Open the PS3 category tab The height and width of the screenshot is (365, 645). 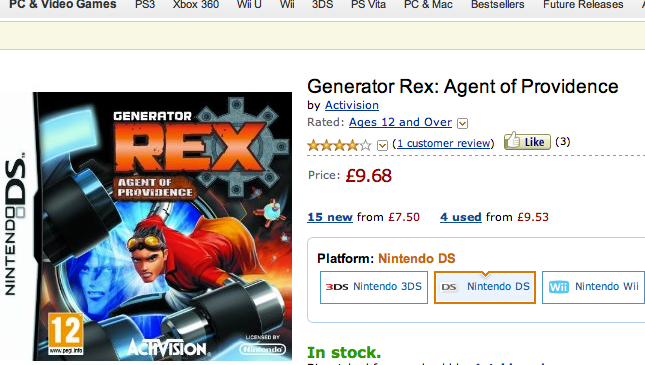click(145, 5)
